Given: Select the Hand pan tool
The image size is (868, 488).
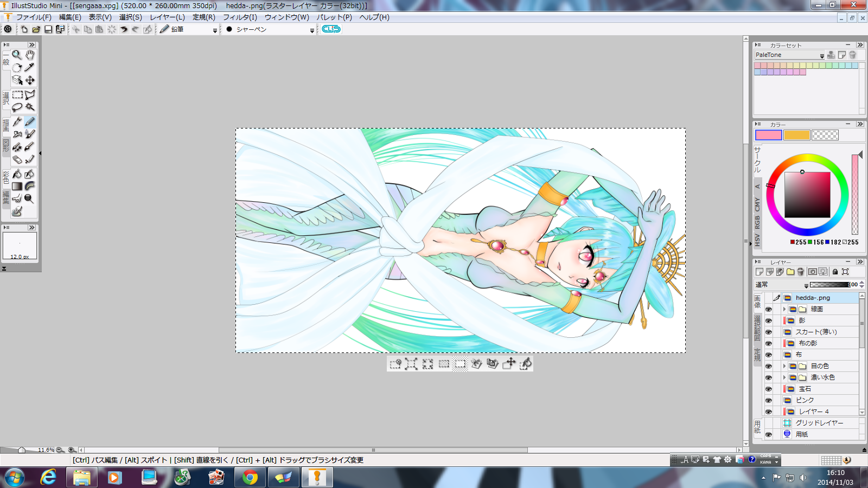Looking at the screenshot, I should [30, 55].
